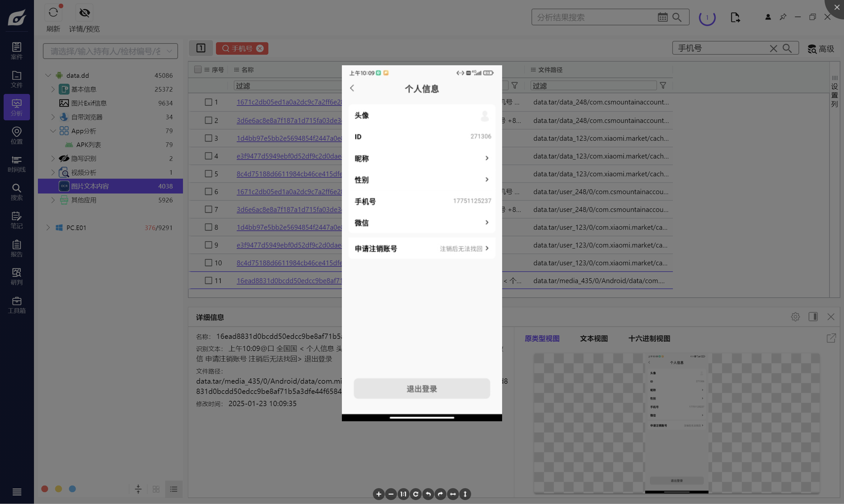Flip the preview image horizontally
The image size is (844, 504).
[x=453, y=494]
